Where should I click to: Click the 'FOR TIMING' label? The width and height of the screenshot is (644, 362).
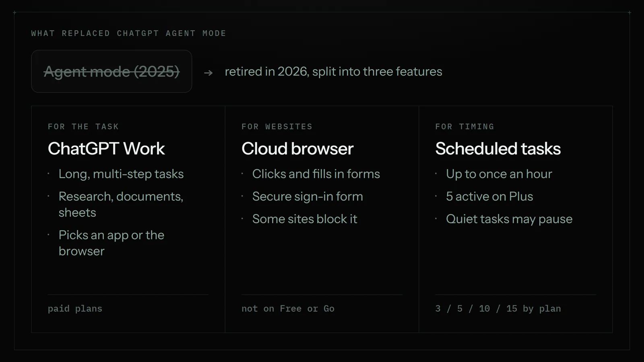(464, 127)
